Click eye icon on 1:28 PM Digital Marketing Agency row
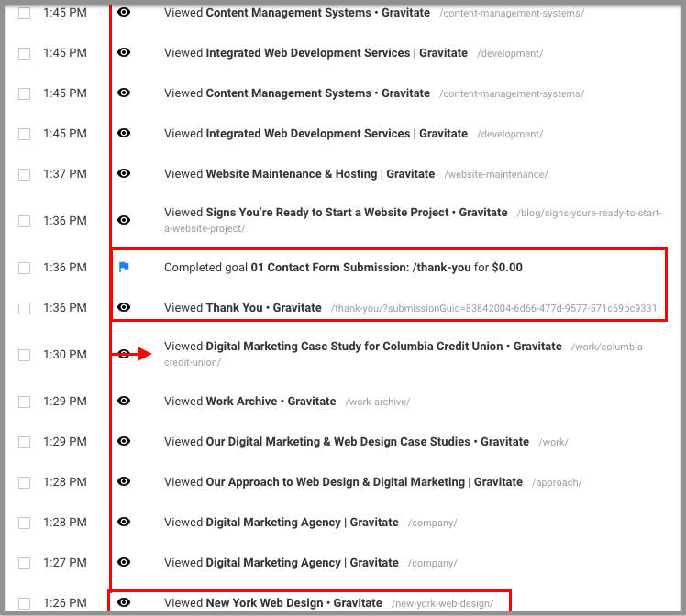The image size is (686, 616). point(124,522)
